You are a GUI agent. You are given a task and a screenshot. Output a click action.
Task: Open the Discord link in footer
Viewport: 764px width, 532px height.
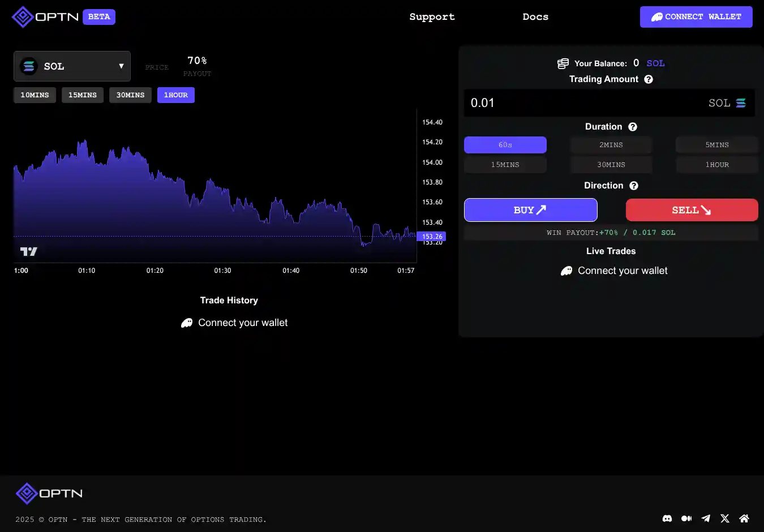[x=667, y=518]
